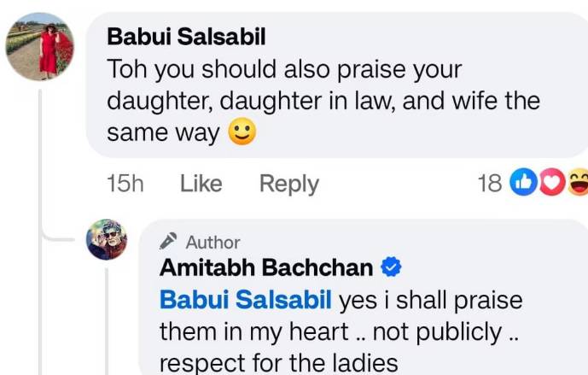Click the blue thumbs-up reaction icon
This screenshot has width=588, height=375.
[x=521, y=183]
